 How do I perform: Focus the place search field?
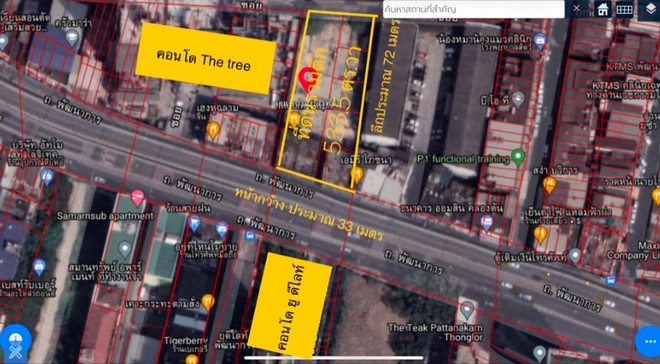click(x=474, y=9)
